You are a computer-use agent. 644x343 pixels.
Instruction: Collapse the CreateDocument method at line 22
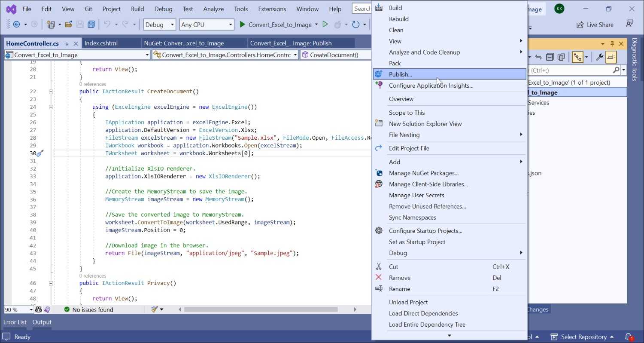coord(51,92)
